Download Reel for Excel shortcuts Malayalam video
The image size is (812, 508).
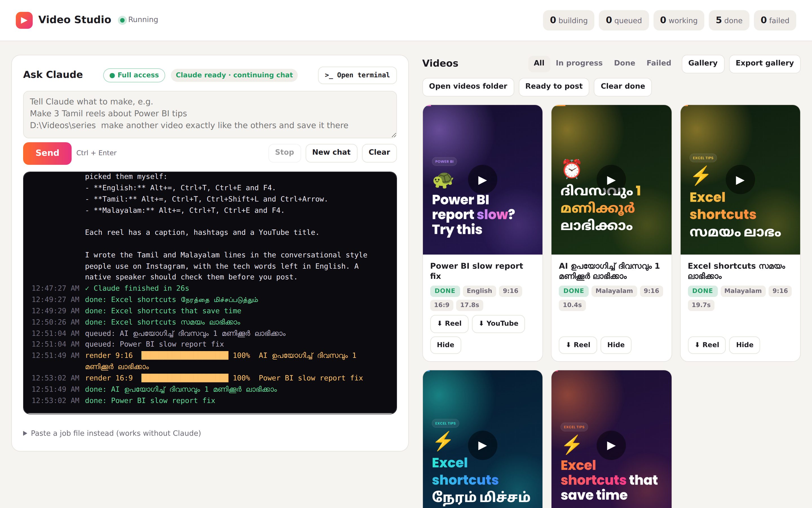[x=707, y=345]
